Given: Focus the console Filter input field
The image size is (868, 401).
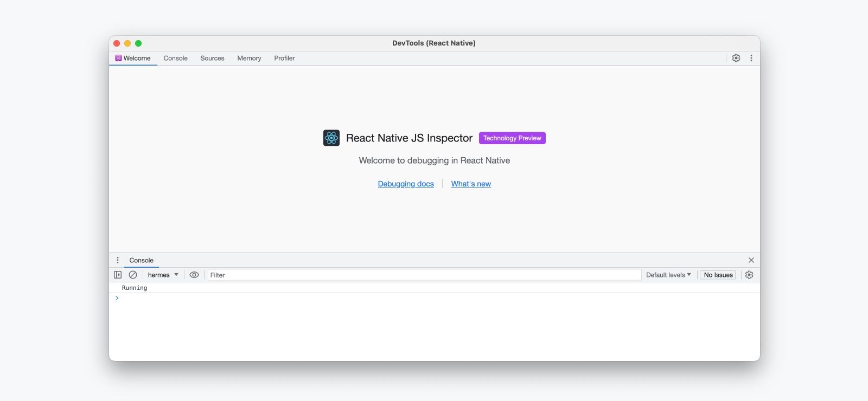Looking at the screenshot, I should (423, 275).
